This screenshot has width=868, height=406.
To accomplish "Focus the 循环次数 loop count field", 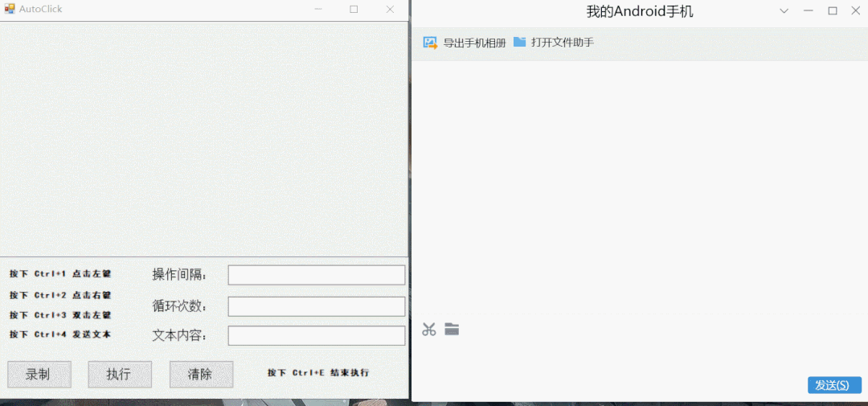I will 317,306.
